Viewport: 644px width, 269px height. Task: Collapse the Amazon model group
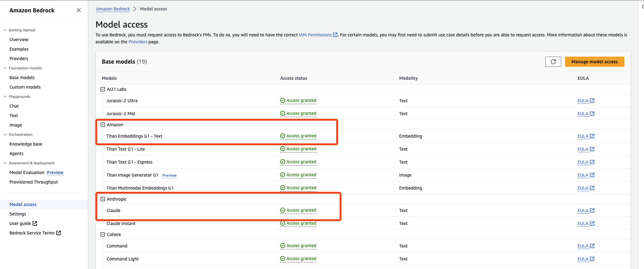103,125
